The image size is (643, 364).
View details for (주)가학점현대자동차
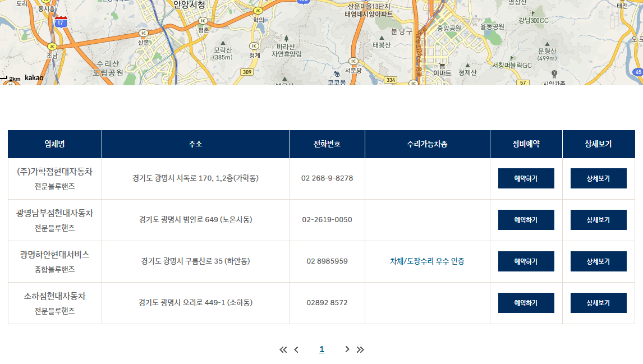[598, 178]
